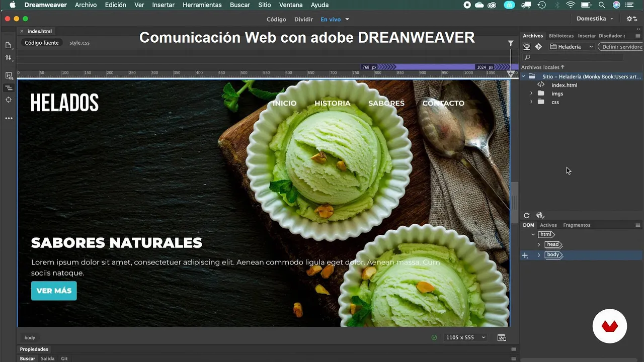
Task: Open documents icon in left toolbar
Action: pyautogui.click(x=8, y=45)
